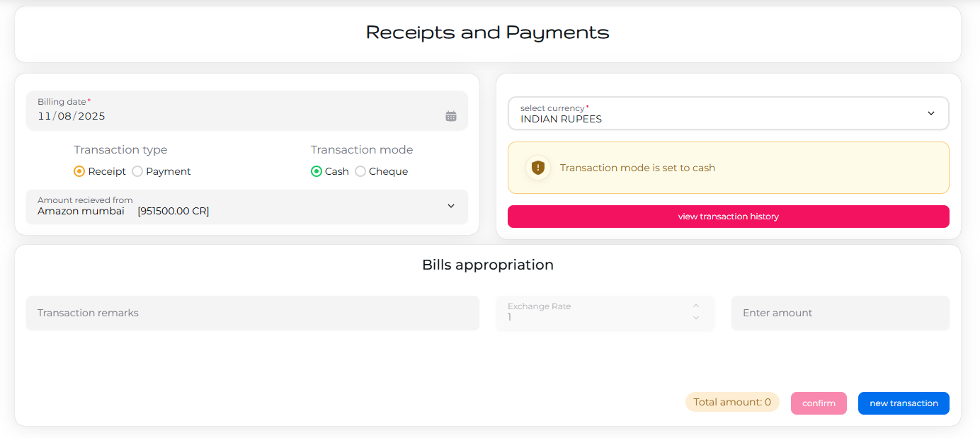Click the Enter amount field

click(x=840, y=312)
